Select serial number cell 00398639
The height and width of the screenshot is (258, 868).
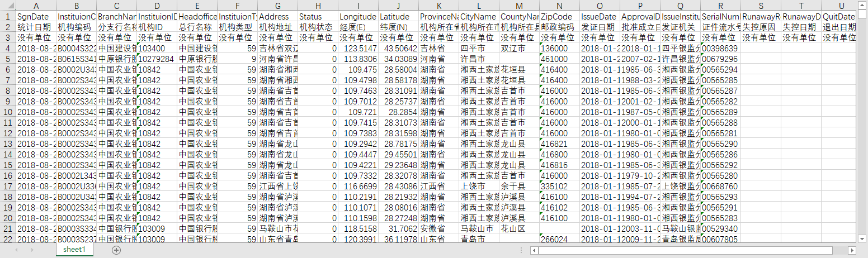[720, 49]
